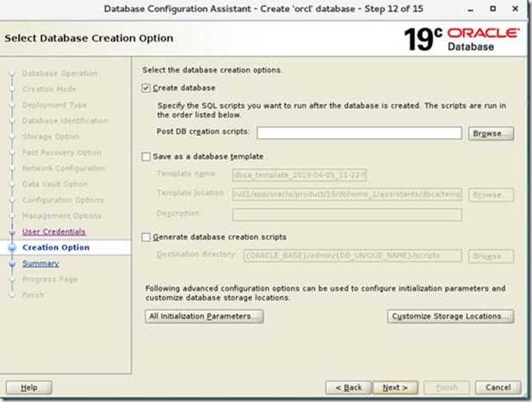Click Browse beside Template location
The image size is (532, 402).
(x=491, y=195)
